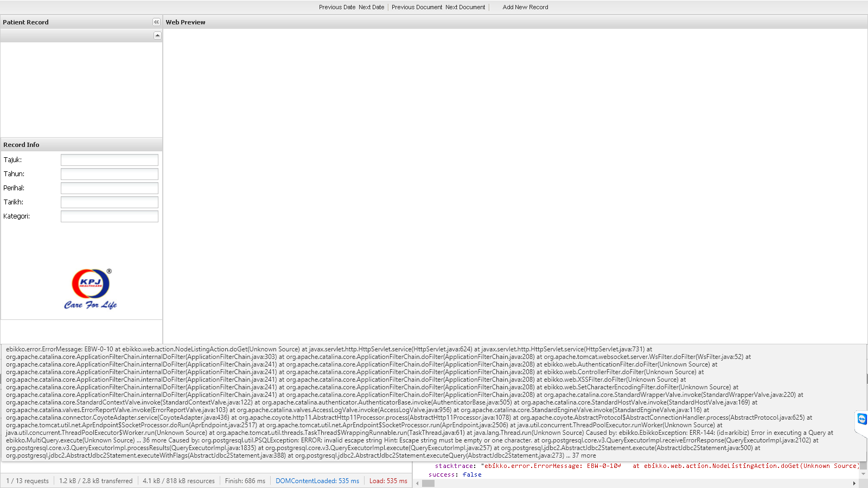Screen dimensions: 868x488
Task: Select the Perihal input field
Action: point(109,188)
